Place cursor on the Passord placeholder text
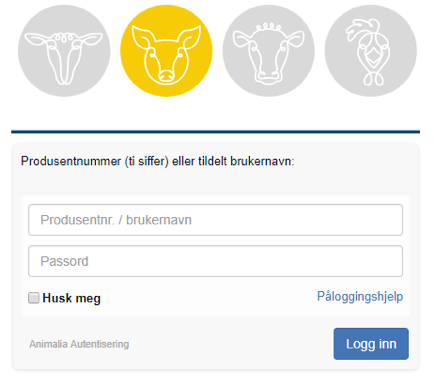The image size is (433, 385). pos(64,261)
